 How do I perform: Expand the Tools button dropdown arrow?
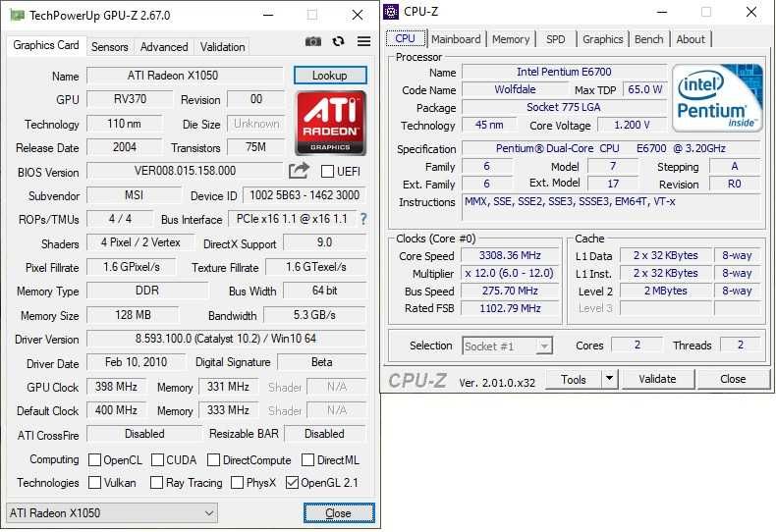click(x=610, y=379)
